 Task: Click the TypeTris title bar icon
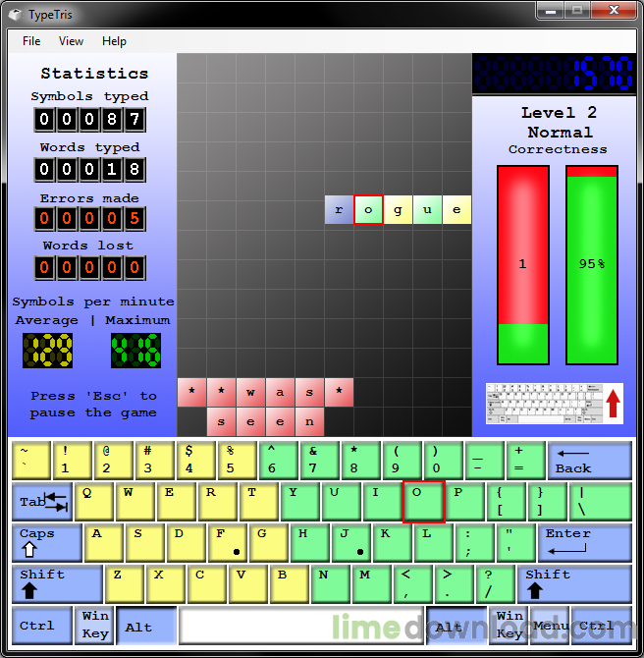(16, 15)
